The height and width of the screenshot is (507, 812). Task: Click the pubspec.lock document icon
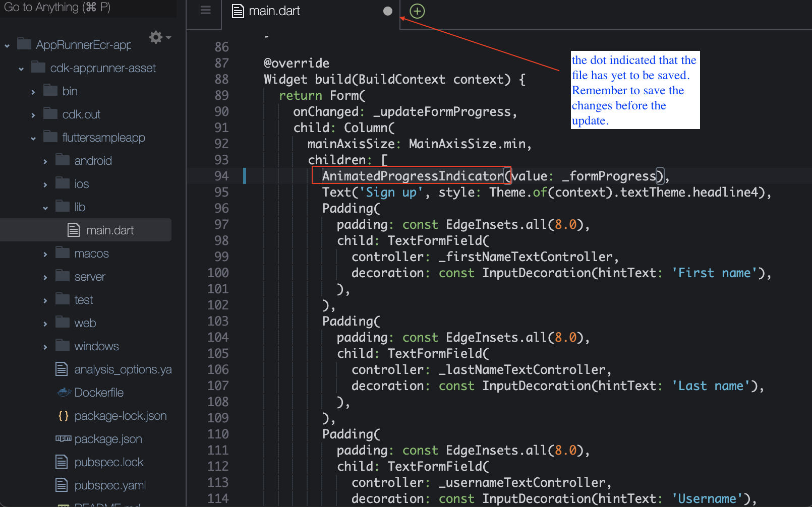pos(62,462)
